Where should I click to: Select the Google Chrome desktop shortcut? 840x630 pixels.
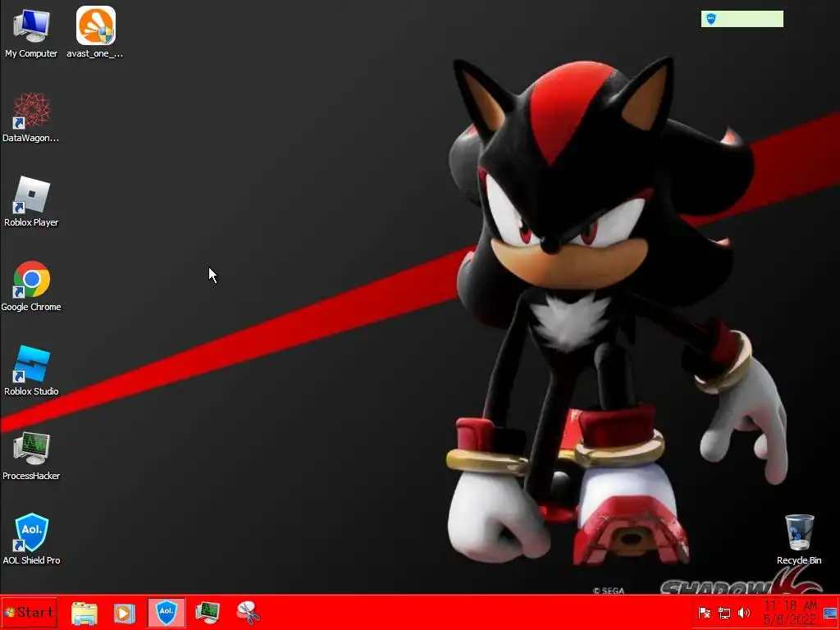pyautogui.click(x=31, y=286)
